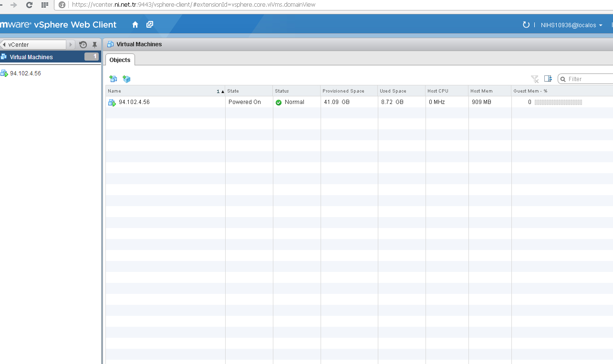613x364 pixels.
Task: Click the vSphere Web Client logo text
Action: [x=58, y=25]
